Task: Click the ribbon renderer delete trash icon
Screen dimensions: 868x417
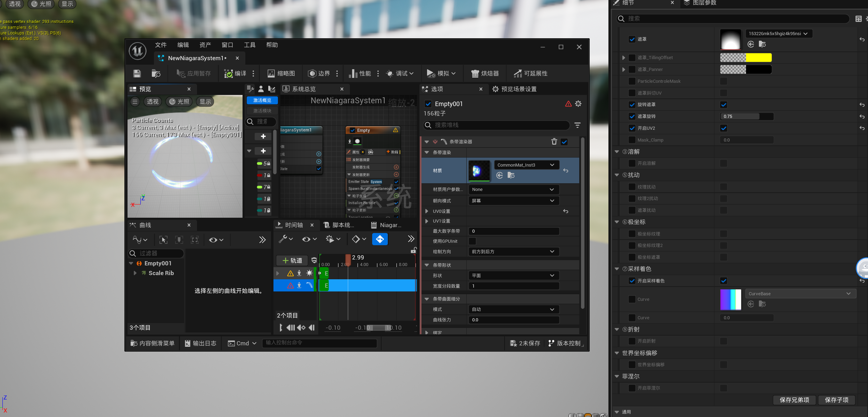Action: tap(554, 142)
